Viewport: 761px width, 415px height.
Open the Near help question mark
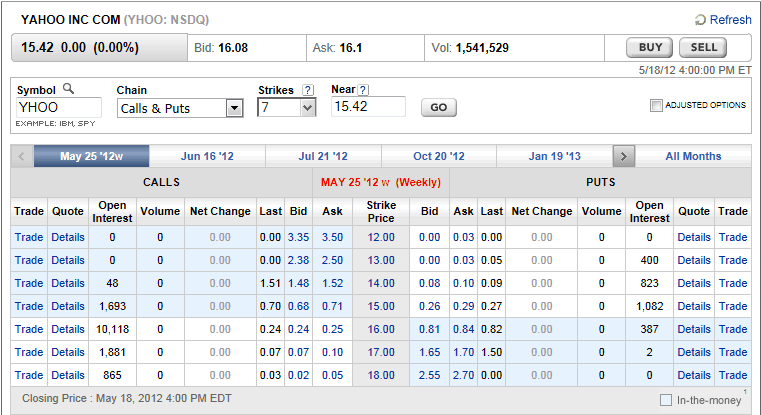point(363,90)
